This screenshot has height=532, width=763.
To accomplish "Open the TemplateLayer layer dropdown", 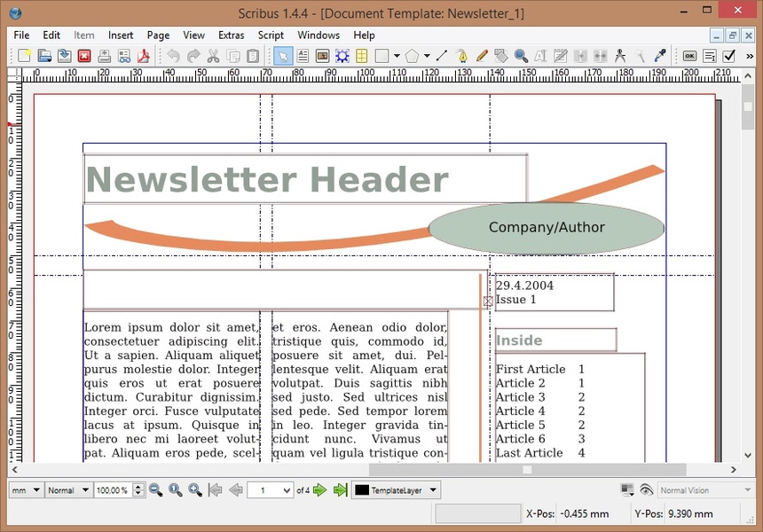I will pos(396,490).
